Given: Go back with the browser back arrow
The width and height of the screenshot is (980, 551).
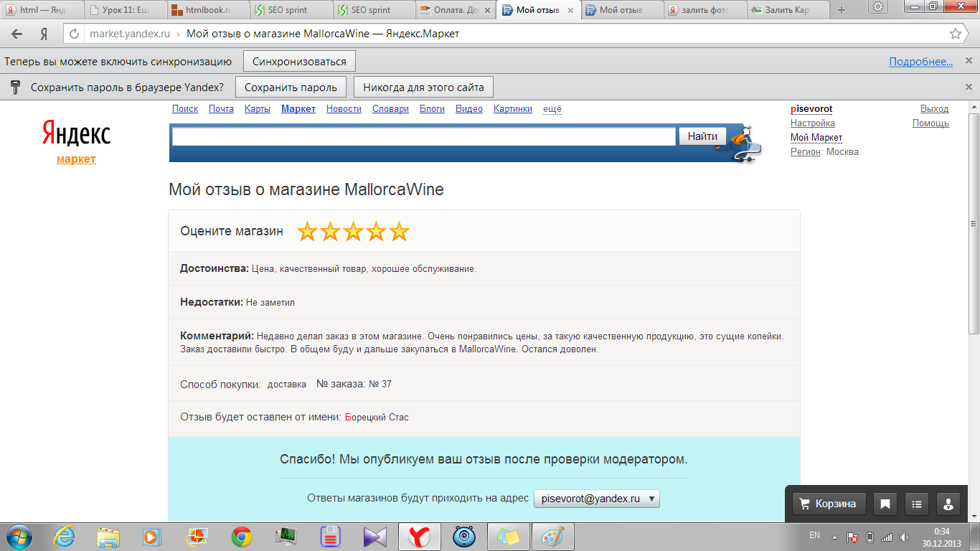Looking at the screenshot, I should click(17, 34).
